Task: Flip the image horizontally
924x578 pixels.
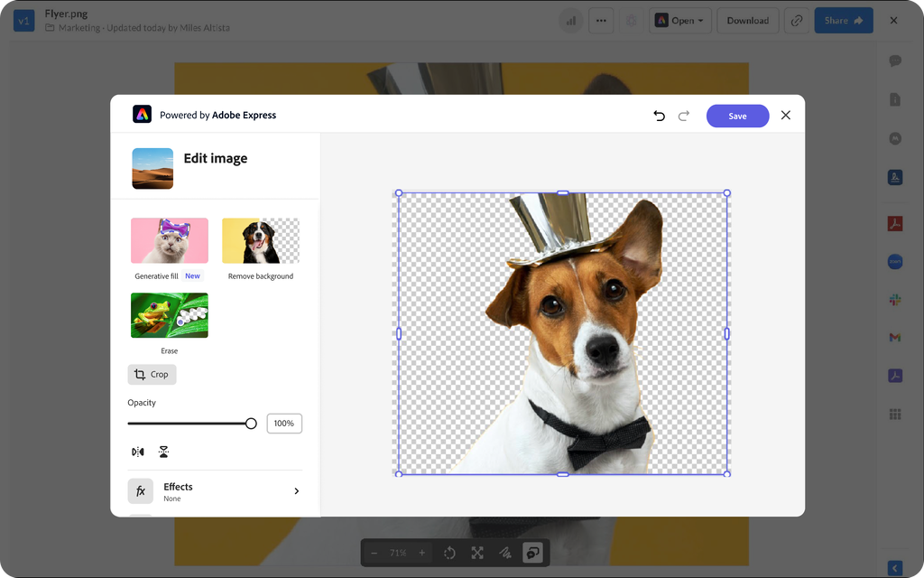Action: coord(138,452)
